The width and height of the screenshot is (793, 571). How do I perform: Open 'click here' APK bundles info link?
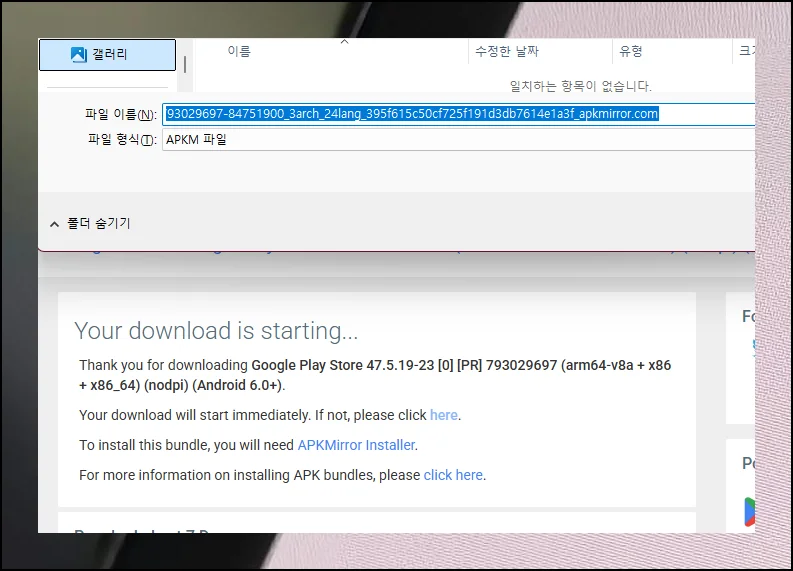click(x=453, y=475)
